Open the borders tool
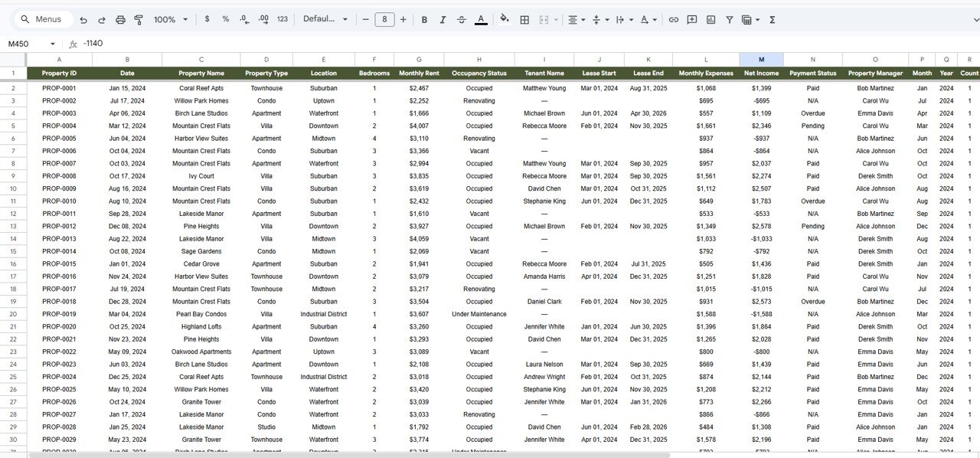 click(524, 19)
